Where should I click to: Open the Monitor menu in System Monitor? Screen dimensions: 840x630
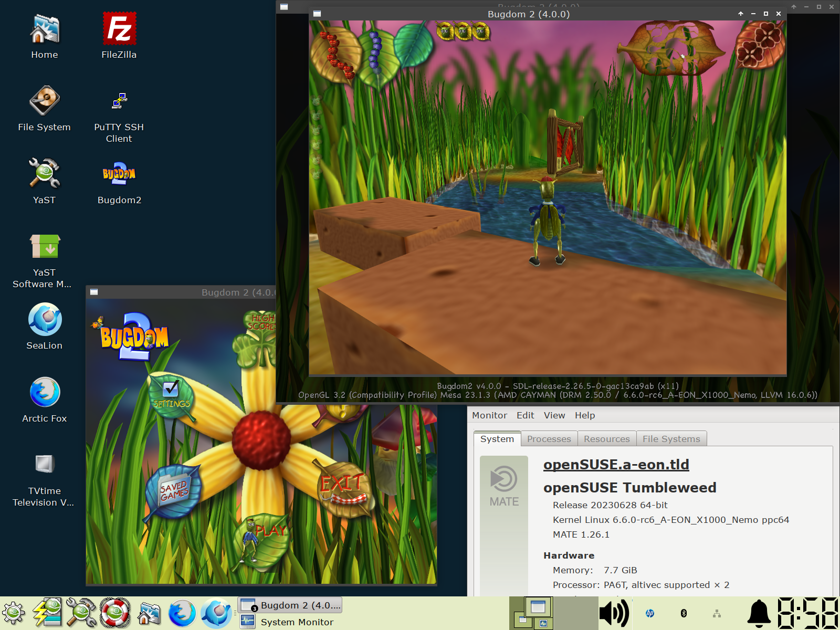tap(489, 415)
